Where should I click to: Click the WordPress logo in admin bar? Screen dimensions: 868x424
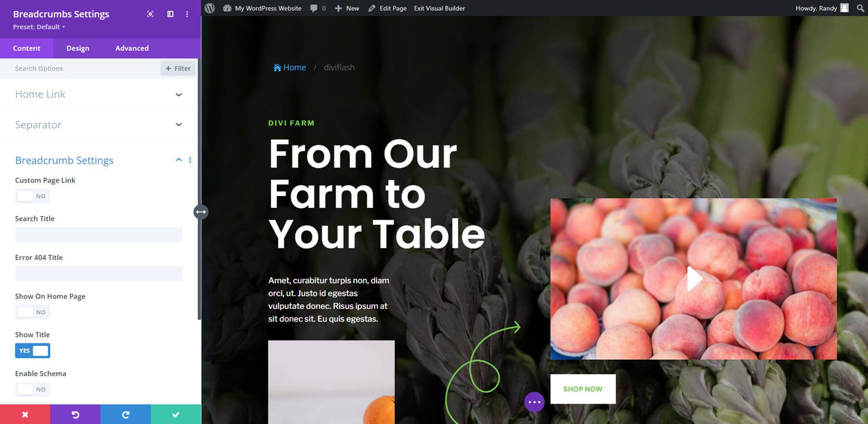click(210, 8)
